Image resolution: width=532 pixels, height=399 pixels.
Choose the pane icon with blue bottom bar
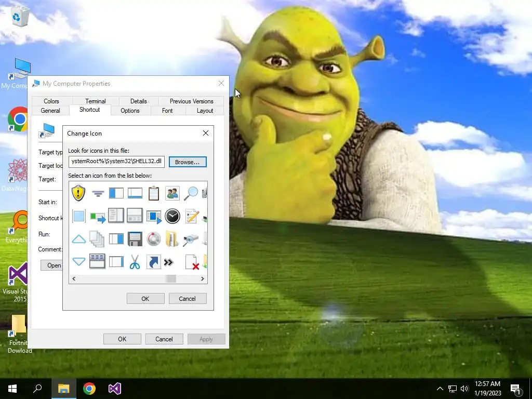pos(135,193)
